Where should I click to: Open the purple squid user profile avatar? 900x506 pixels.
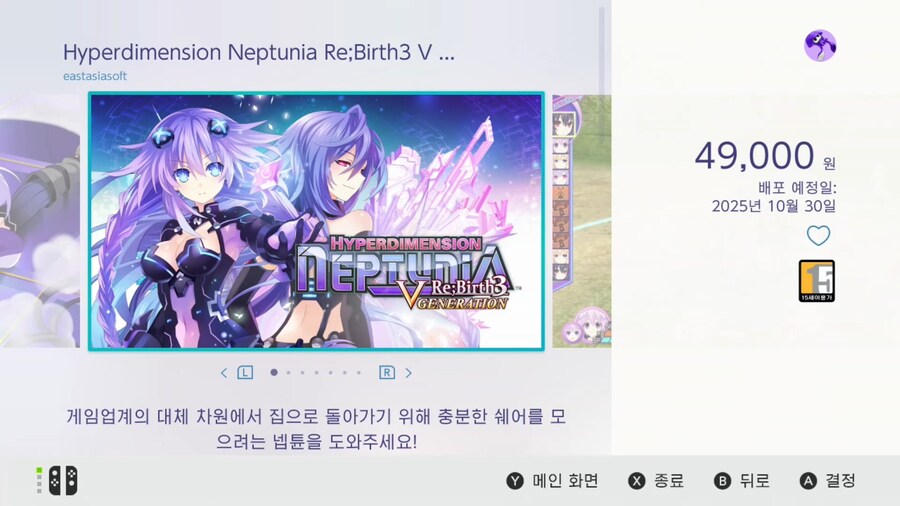820,45
